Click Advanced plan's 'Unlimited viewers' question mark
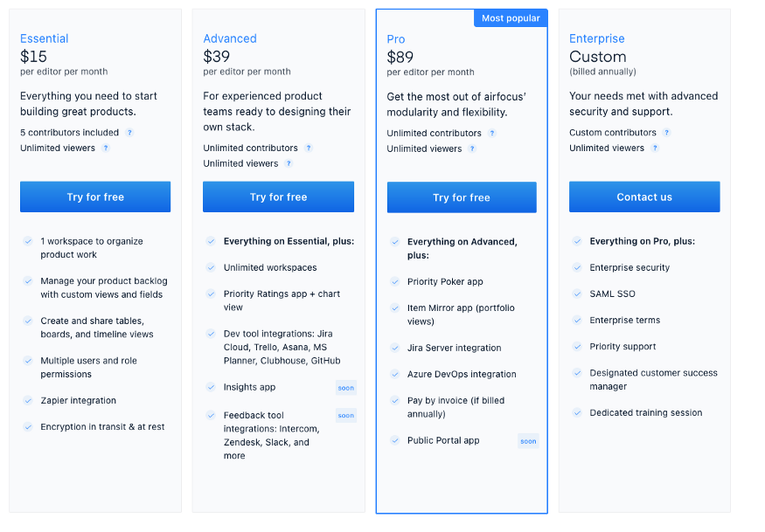The image size is (765, 532). tap(289, 164)
